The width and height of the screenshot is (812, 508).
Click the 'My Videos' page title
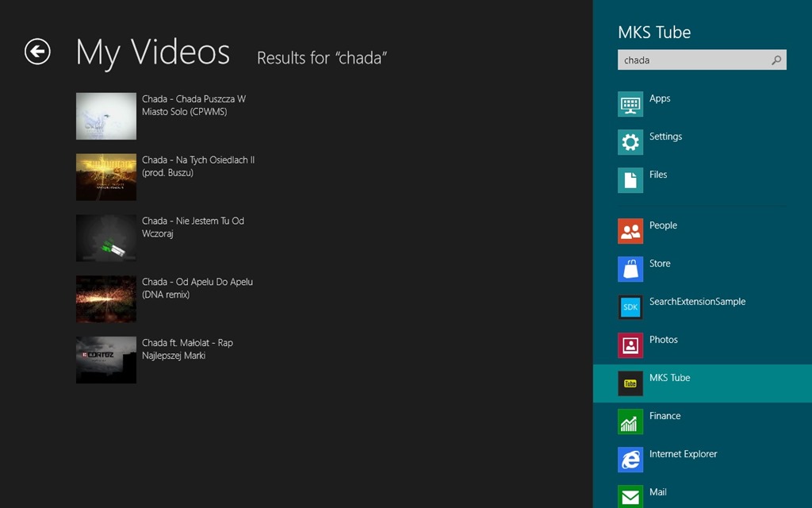153,53
